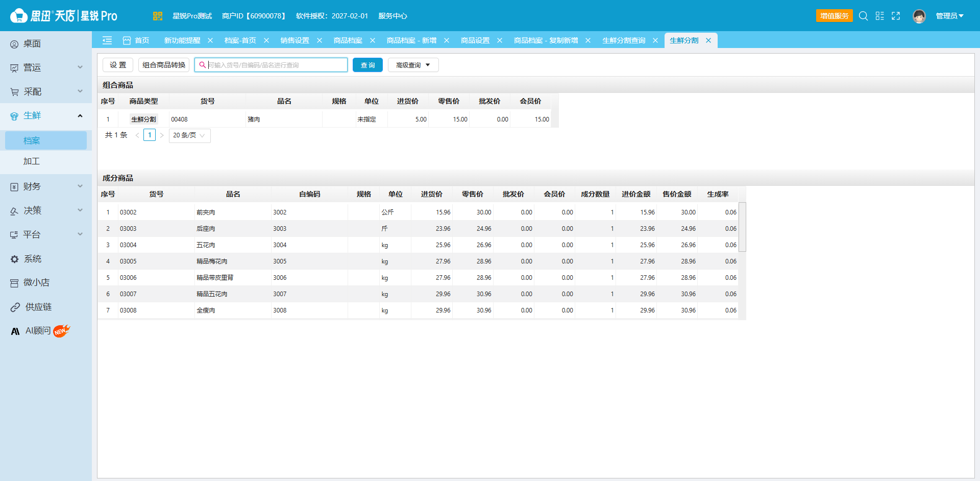980x481 pixels.
Task: Open the list layout icon in header
Action: 879,16
